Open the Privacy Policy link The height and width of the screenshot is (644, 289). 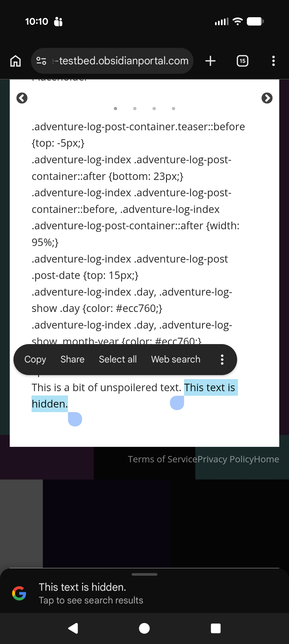coord(226,459)
